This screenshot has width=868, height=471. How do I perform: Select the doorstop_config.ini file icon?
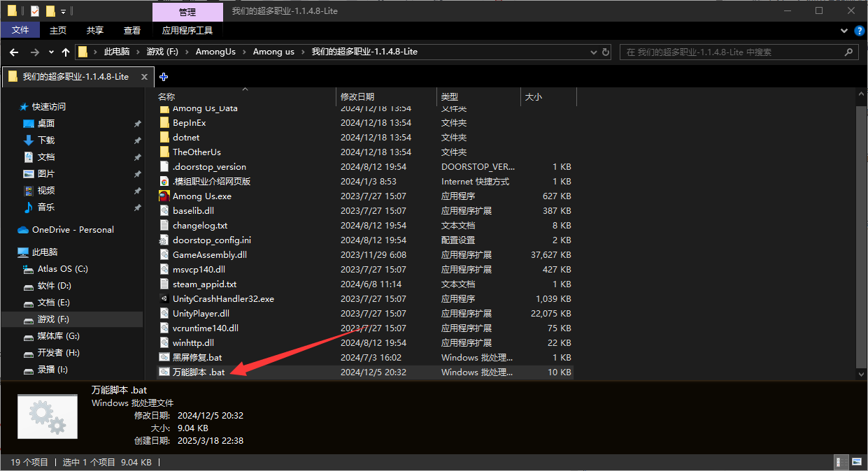[x=164, y=240]
